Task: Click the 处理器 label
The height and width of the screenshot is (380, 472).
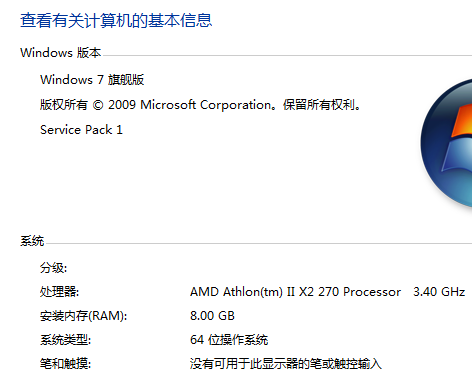Action: pos(59,292)
